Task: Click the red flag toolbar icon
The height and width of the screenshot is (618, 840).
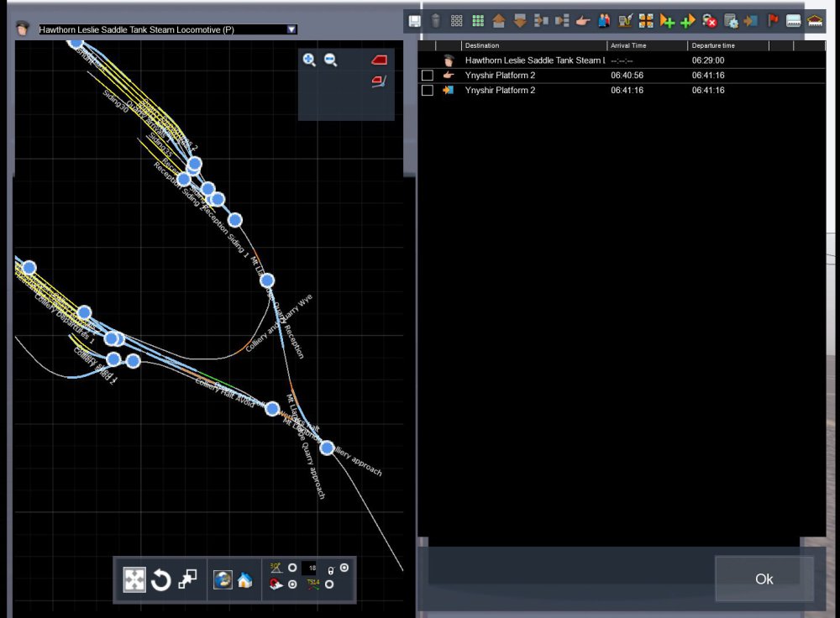Action: tap(773, 21)
